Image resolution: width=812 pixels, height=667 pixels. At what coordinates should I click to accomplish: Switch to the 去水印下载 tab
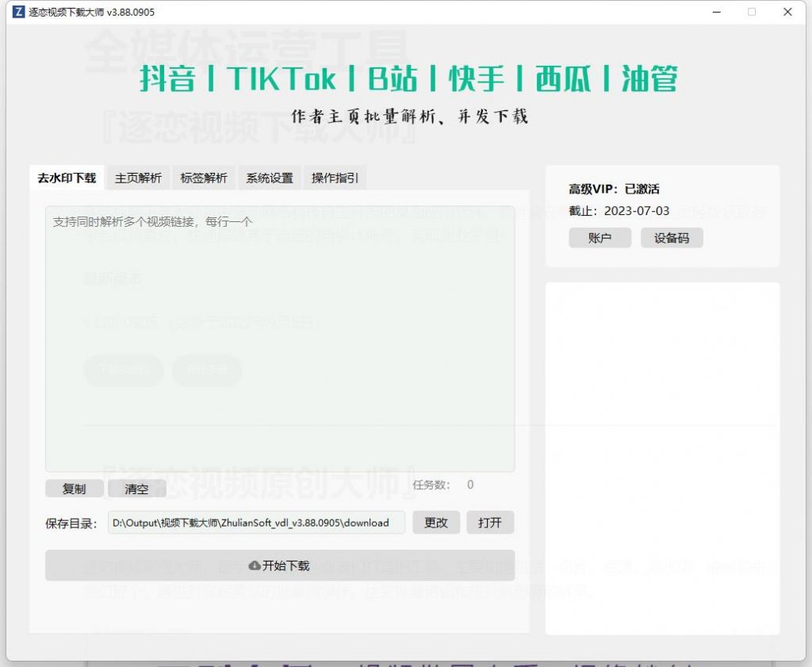67,178
